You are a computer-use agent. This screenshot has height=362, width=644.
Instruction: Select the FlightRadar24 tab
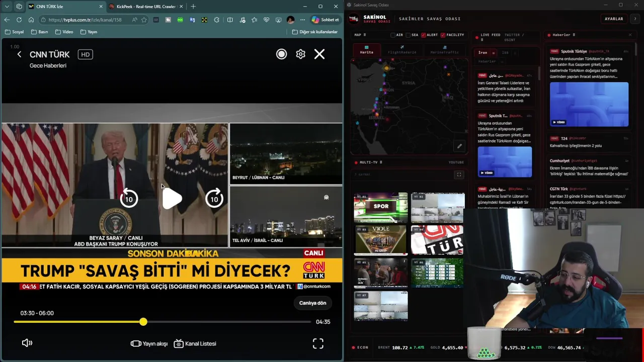tap(402, 51)
